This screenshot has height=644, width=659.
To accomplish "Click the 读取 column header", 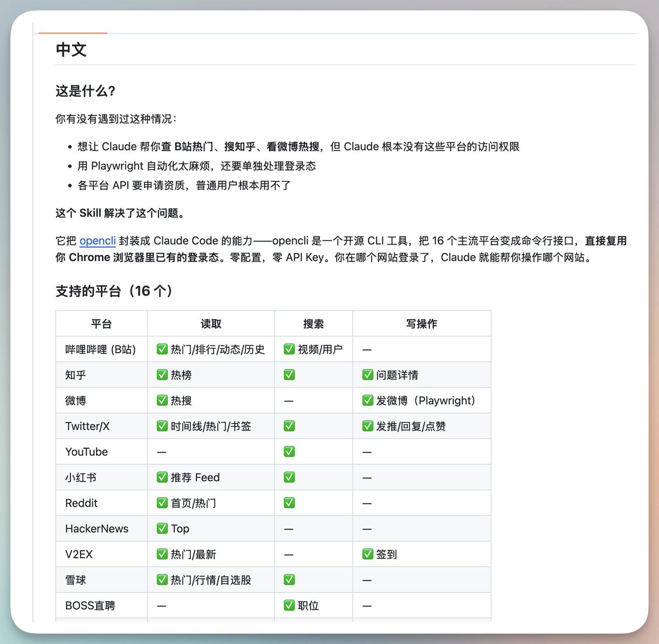I will [211, 324].
